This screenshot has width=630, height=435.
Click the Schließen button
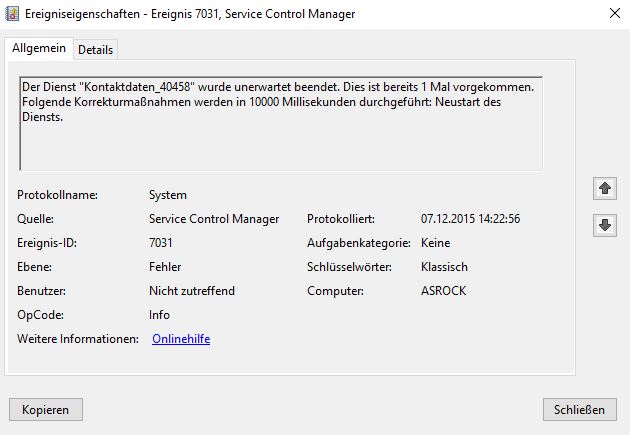pos(579,409)
